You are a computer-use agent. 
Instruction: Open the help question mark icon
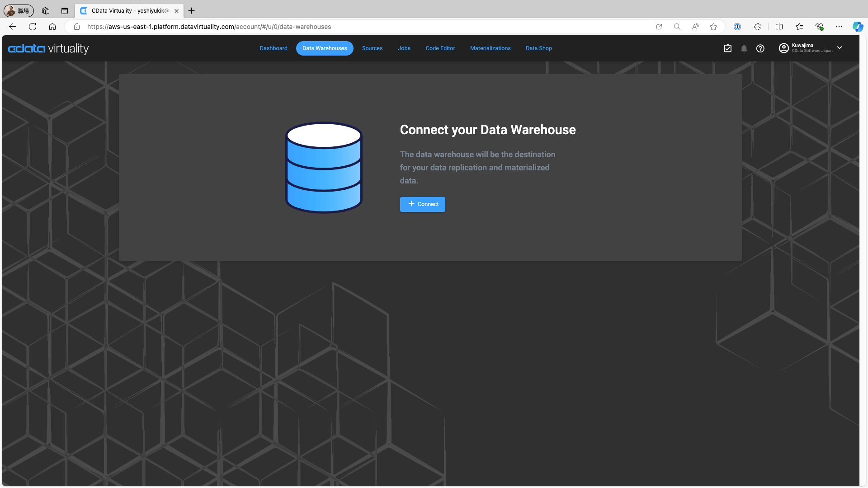760,48
